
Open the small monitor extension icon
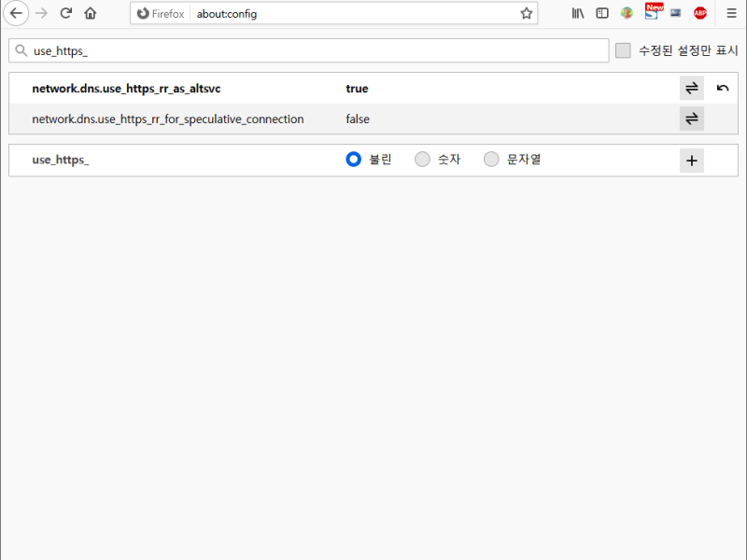675,13
